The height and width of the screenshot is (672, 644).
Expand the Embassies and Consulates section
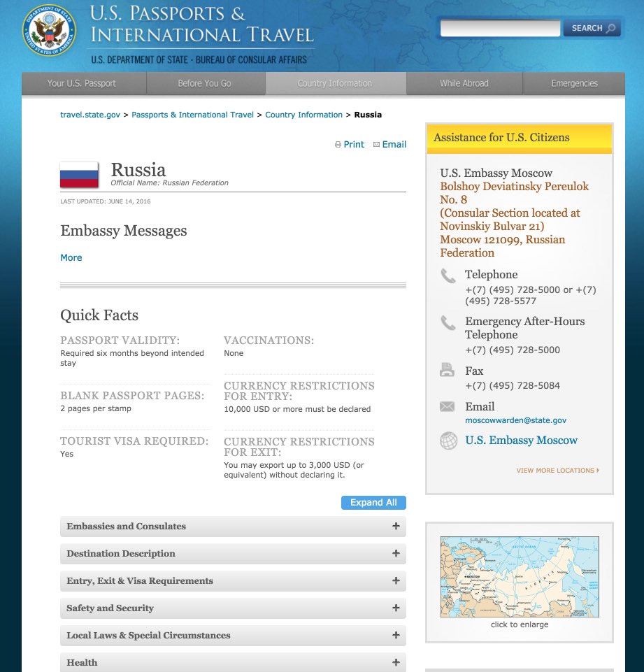coord(233,527)
